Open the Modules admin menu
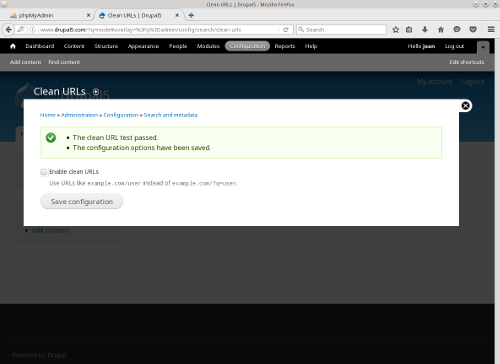This screenshot has height=364, width=500. [x=208, y=46]
